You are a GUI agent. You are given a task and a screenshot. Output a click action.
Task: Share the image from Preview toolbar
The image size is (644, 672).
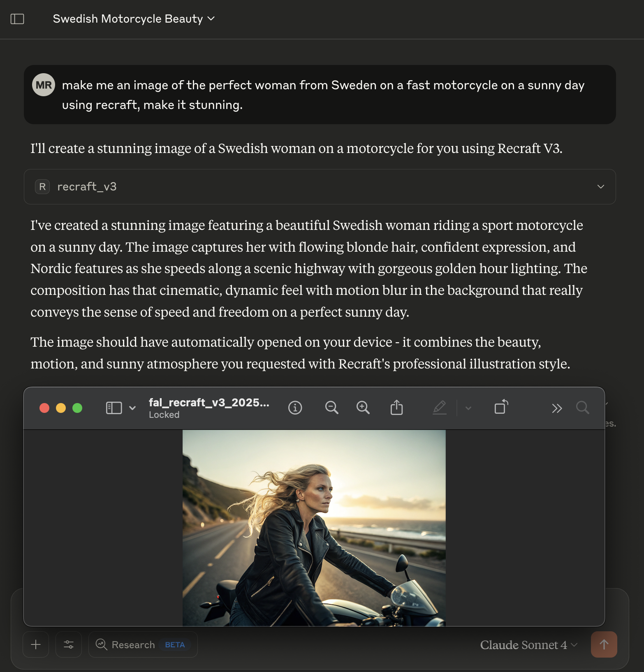(x=396, y=408)
